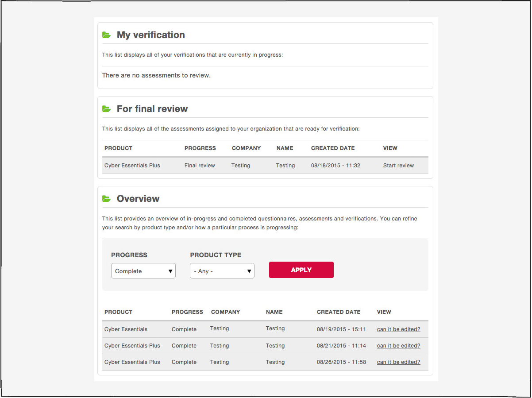Click the folder icon beside My verification
The width and height of the screenshot is (532, 398).
pos(106,35)
